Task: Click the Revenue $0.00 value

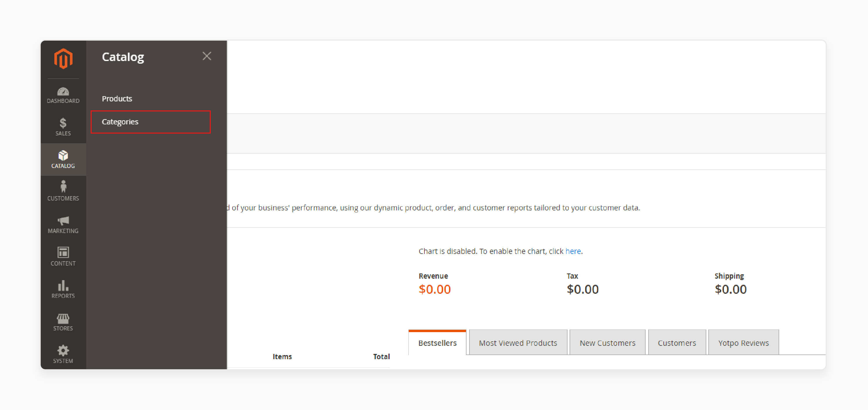Action: coord(435,289)
